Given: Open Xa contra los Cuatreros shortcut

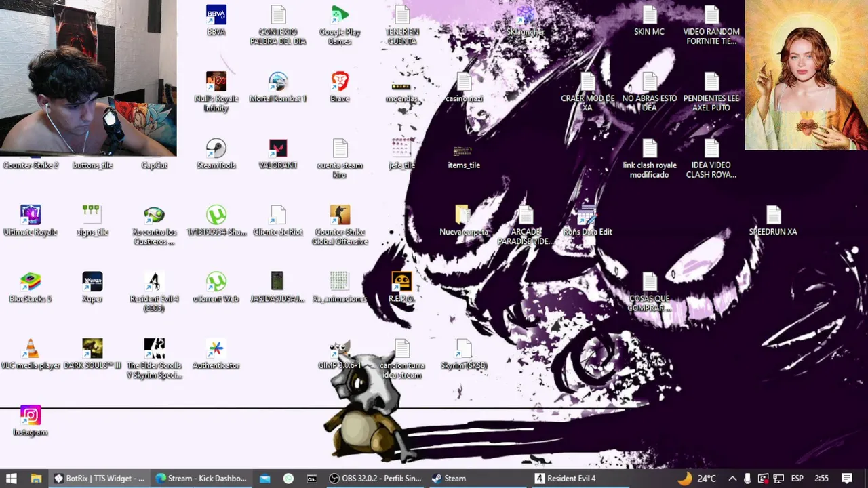Looking at the screenshot, I should [154, 225].
